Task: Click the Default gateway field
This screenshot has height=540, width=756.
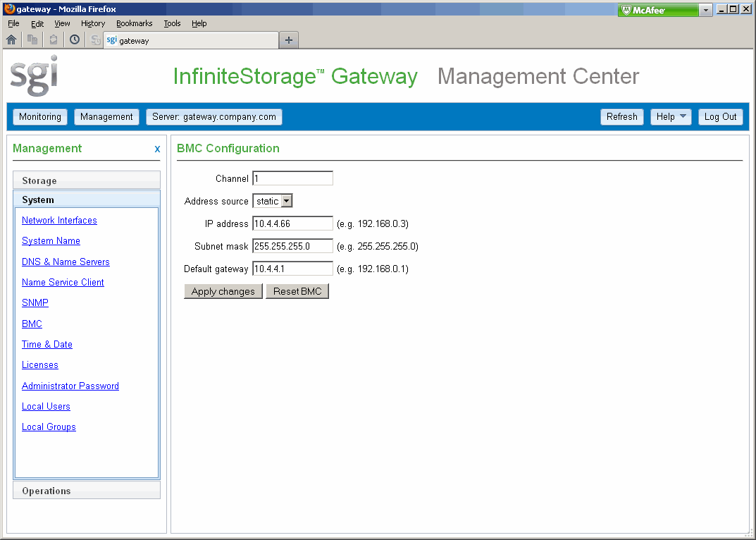Action: click(x=292, y=269)
